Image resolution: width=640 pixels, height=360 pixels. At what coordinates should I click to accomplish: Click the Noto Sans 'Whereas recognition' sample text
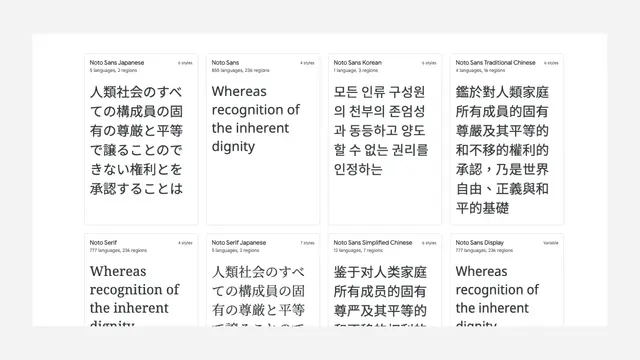(x=256, y=119)
